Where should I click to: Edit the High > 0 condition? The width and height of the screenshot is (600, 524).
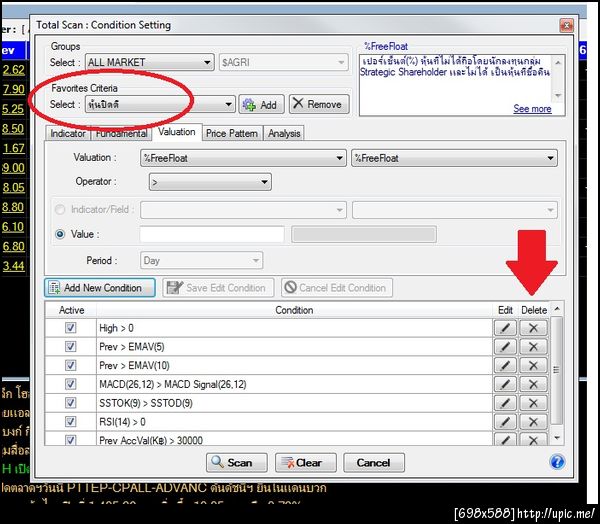point(505,328)
